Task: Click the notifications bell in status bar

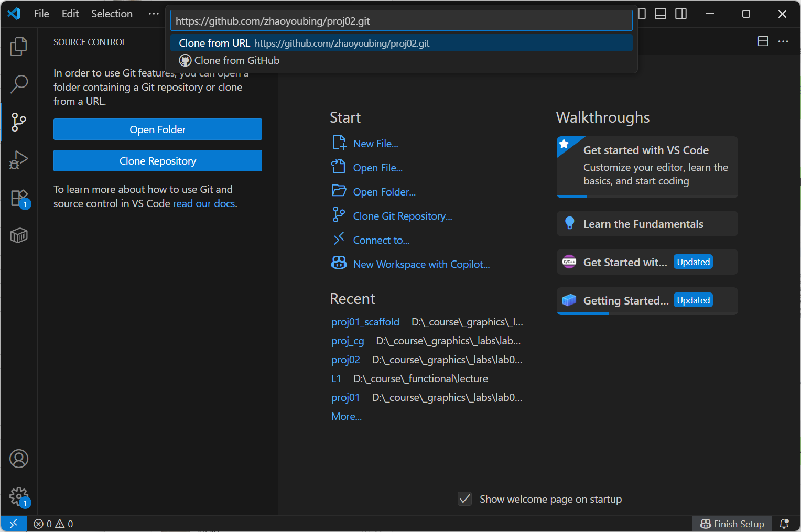Action: (x=784, y=524)
